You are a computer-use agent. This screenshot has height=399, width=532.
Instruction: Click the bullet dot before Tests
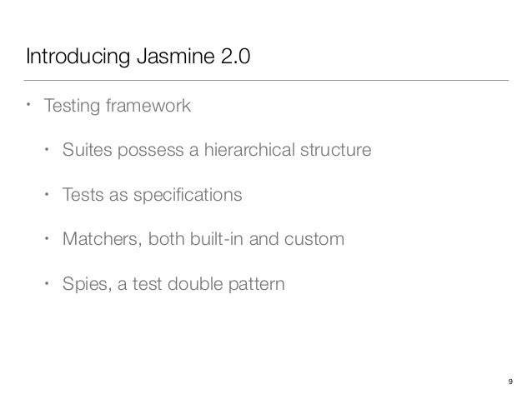(47, 194)
